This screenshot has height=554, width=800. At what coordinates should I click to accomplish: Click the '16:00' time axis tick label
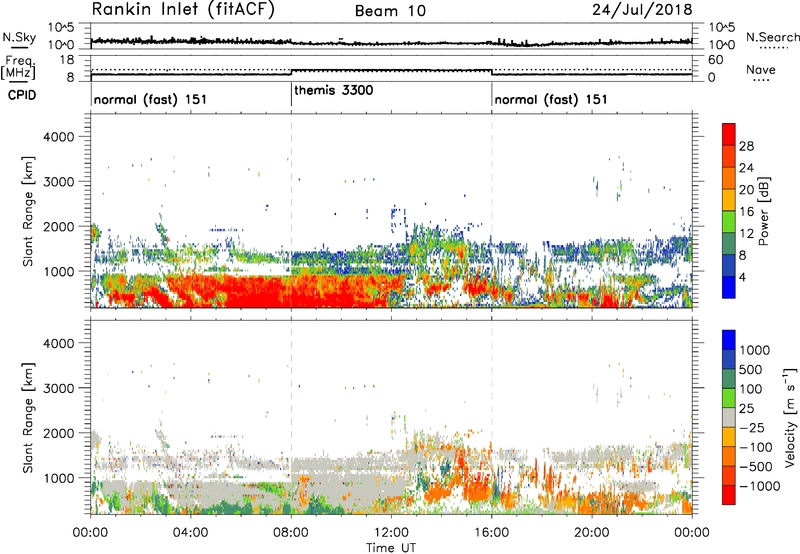(492, 533)
